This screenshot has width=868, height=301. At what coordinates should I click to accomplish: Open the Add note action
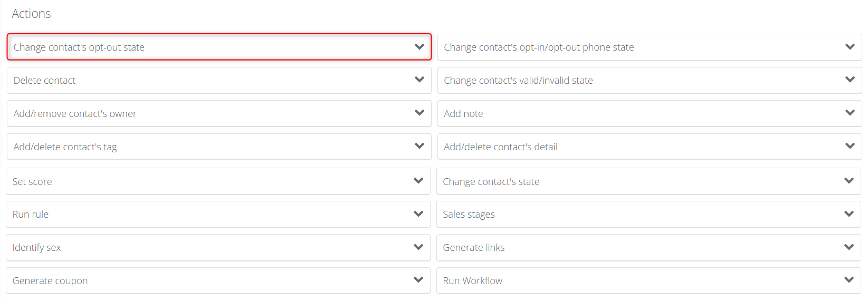tap(650, 113)
